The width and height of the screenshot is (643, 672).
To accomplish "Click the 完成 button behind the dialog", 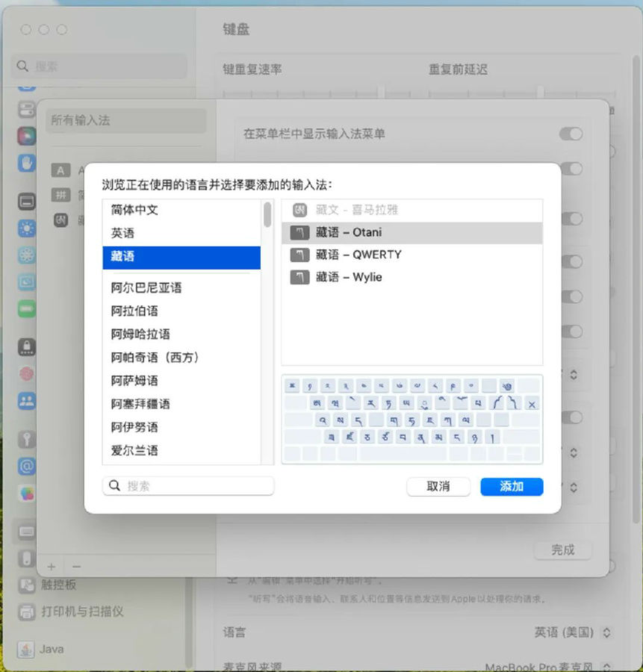I will click(563, 550).
